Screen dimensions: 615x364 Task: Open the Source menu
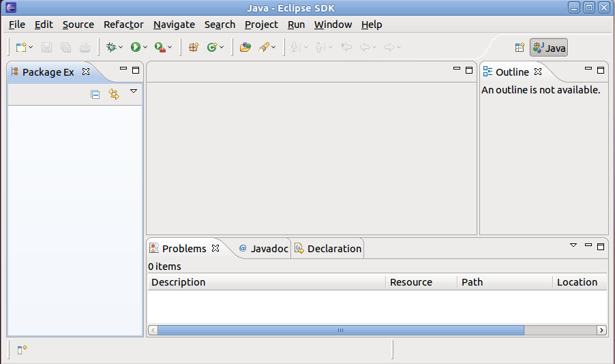pyautogui.click(x=78, y=25)
